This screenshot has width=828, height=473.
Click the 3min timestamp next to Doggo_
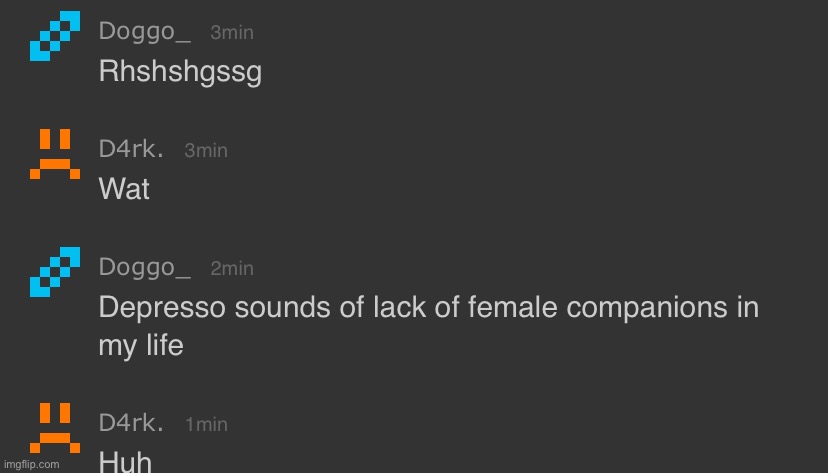[x=232, y=33]
